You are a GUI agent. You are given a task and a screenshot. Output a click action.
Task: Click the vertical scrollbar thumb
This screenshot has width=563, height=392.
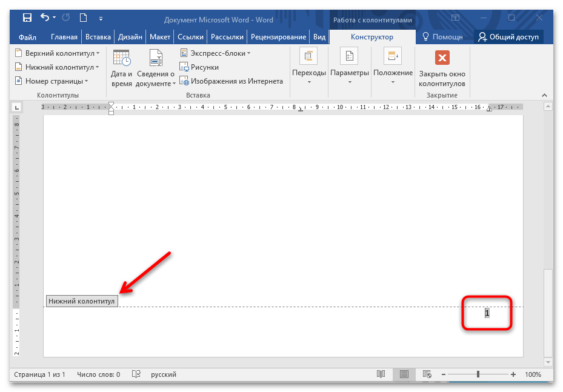pyautogui.click(x=548, y=313)
